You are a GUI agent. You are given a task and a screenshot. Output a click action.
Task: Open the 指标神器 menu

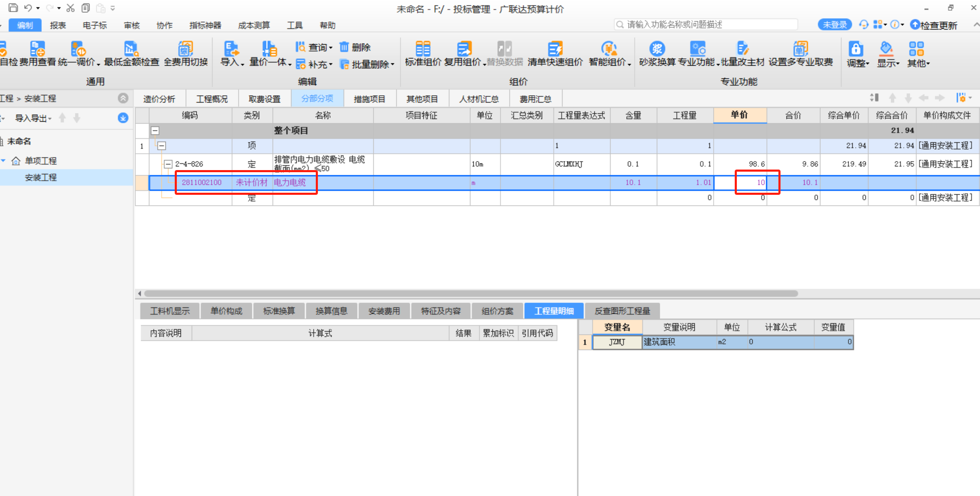(205, 25)
